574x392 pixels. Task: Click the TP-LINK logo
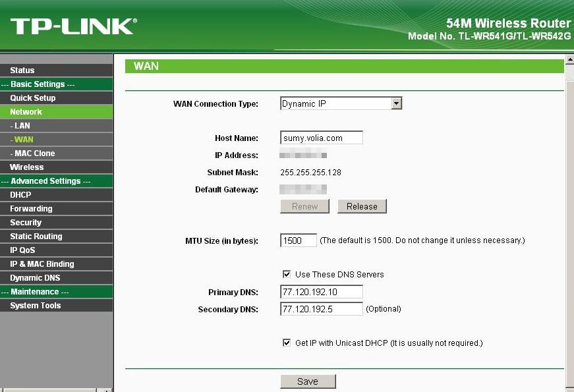point(73,26)
